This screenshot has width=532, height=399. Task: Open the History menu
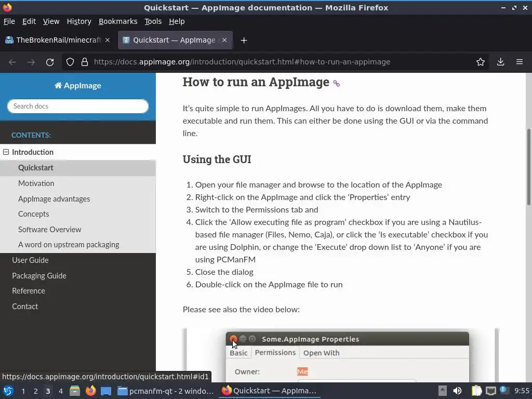click(79, 21)
